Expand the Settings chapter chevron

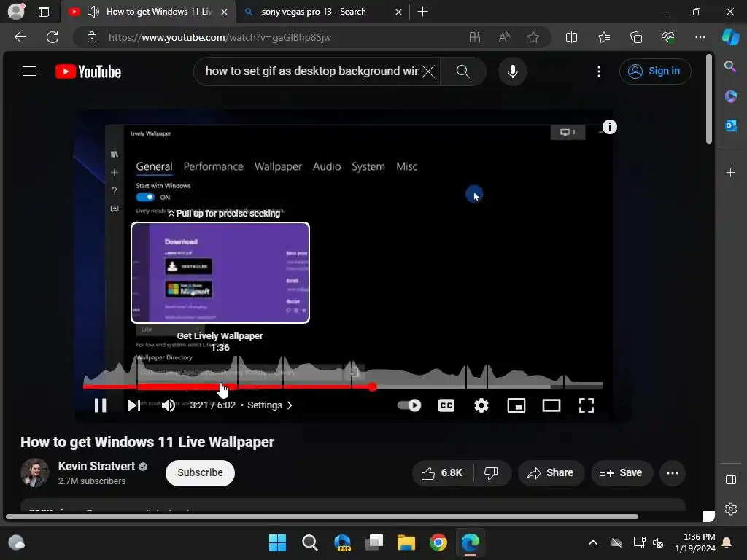290,405
